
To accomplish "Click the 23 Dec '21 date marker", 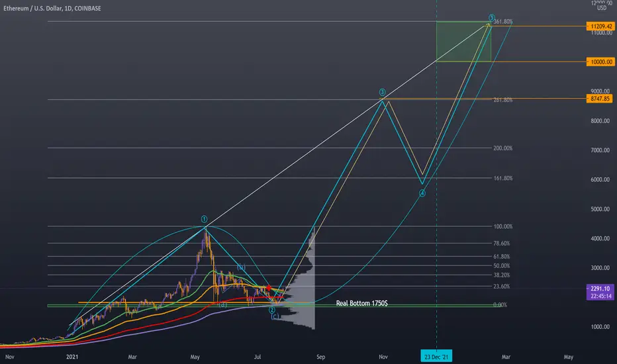I will [x=436, y=357].
